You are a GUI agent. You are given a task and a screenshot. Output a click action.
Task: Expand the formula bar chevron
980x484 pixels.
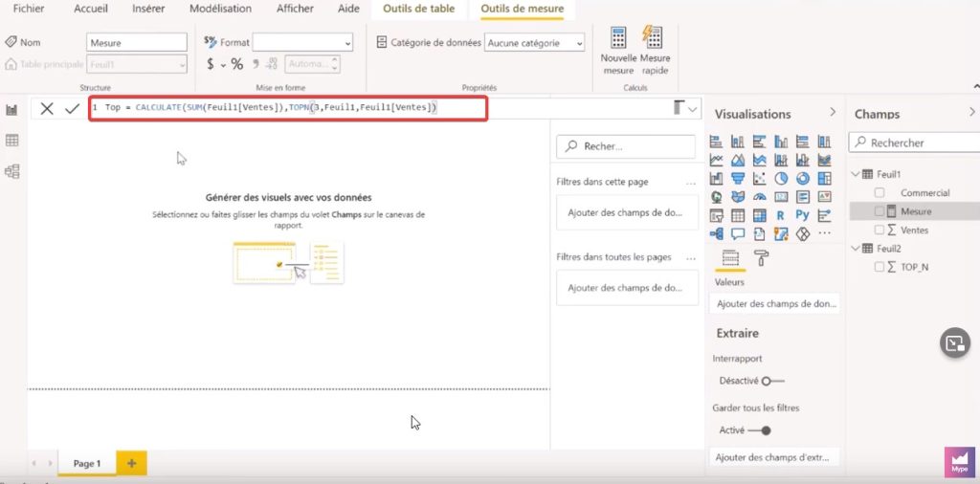pyautogui.click(x=693, y=109)
